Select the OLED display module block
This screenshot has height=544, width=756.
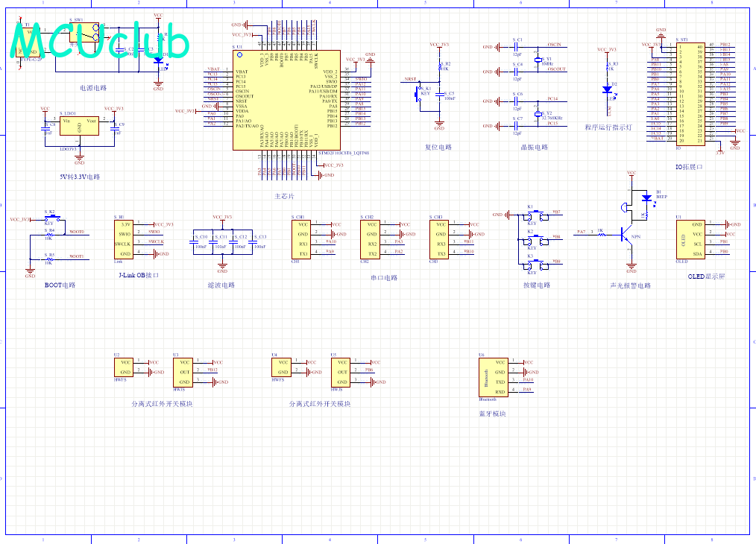(x=690, y=239)
